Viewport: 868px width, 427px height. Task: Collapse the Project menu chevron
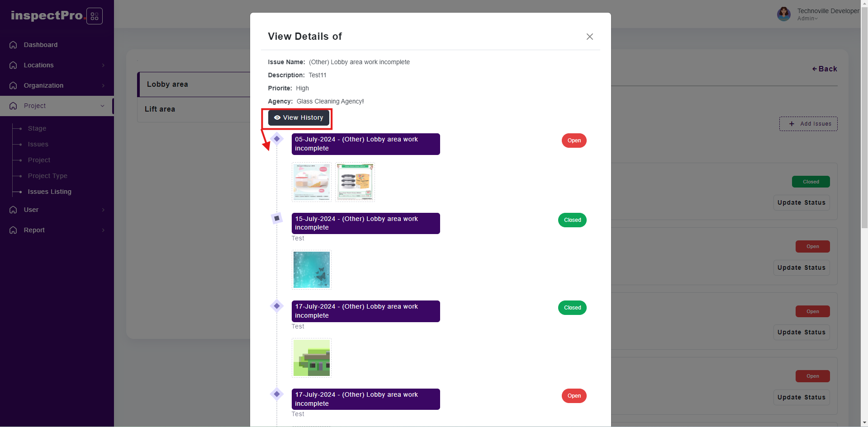click(x=102, y=106)
